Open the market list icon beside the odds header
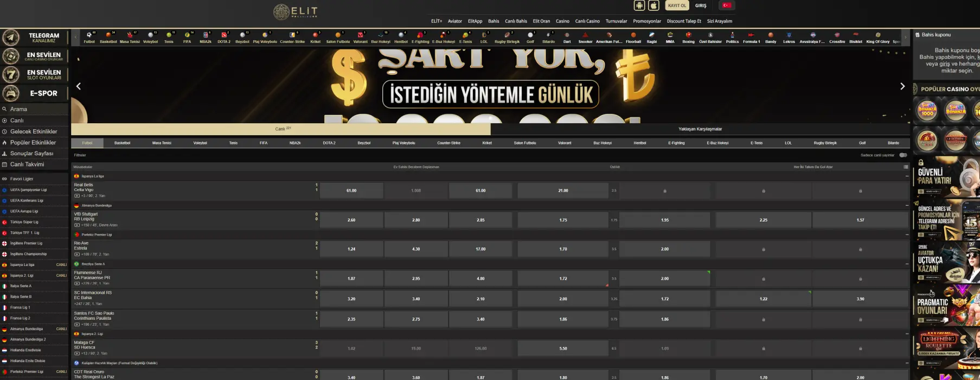 coord(906,167)
